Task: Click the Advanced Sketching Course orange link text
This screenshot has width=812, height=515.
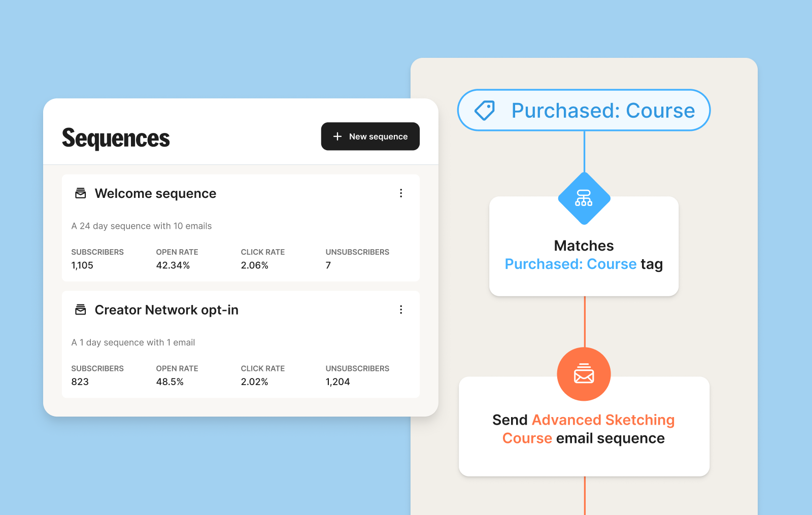Action: [603, 420]
